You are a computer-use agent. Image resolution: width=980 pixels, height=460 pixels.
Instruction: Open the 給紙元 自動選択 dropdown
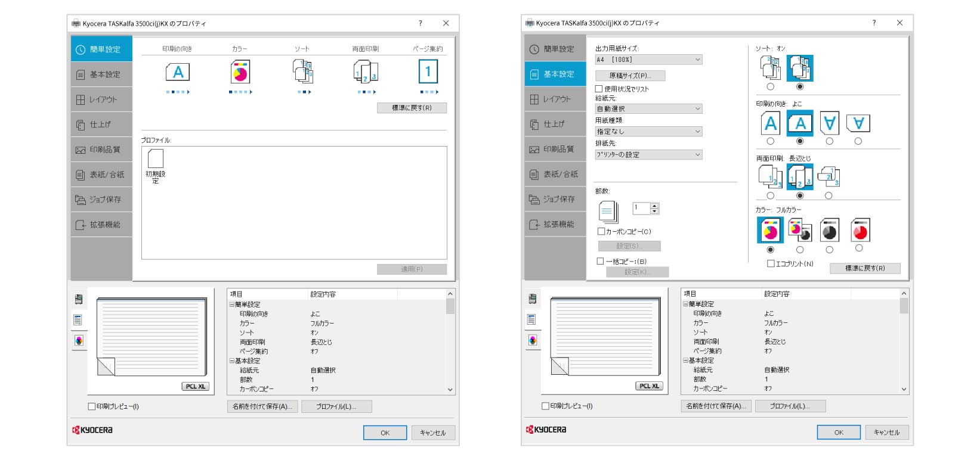click(648, 109)
